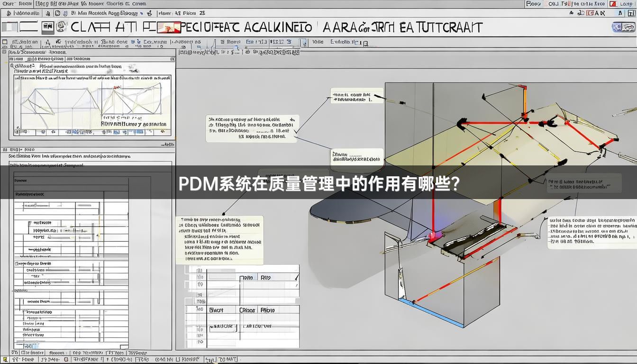Click the bordered "T" icon at the far right under the tabs
This screenshot has width=637, height=364.
[631, 13]
